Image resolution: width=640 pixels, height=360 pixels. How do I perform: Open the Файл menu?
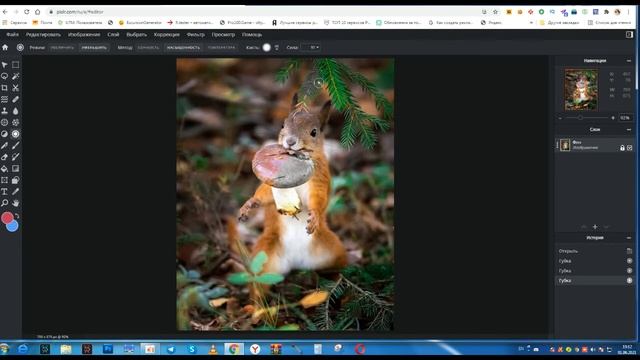(12, 35)
